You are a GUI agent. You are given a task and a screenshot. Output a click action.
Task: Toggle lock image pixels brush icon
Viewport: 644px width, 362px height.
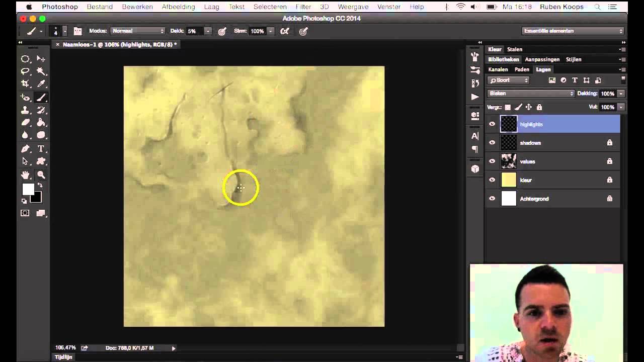pos(518,107)
